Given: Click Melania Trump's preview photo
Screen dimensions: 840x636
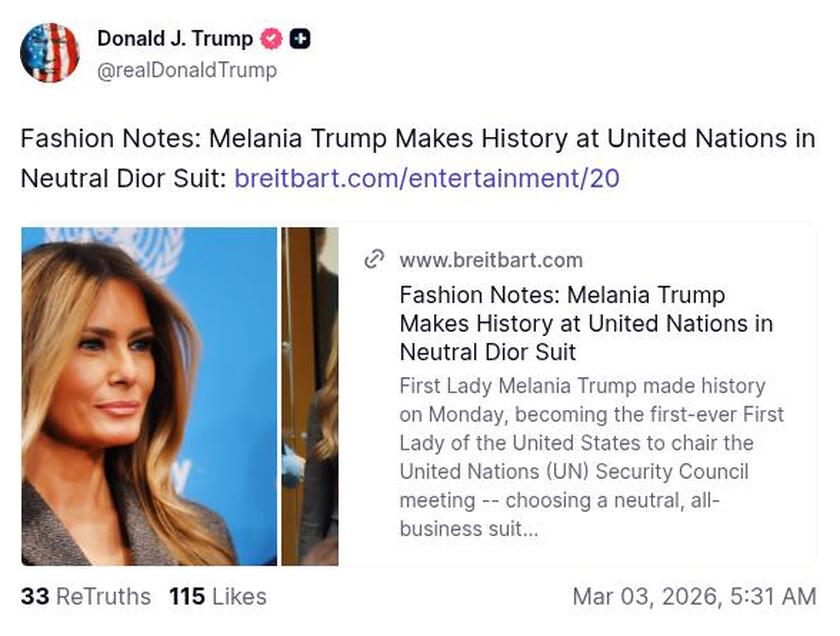Looking at the screenshot, I should pos(150,395).
